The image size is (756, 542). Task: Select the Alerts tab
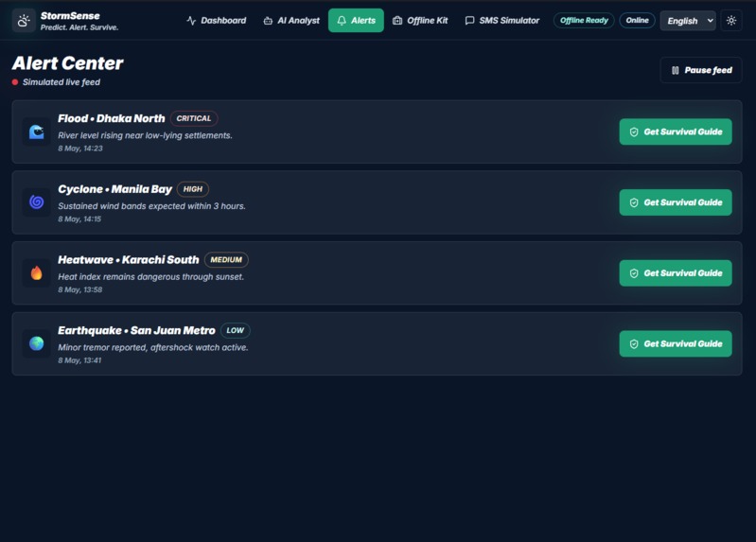pos(356,20)
